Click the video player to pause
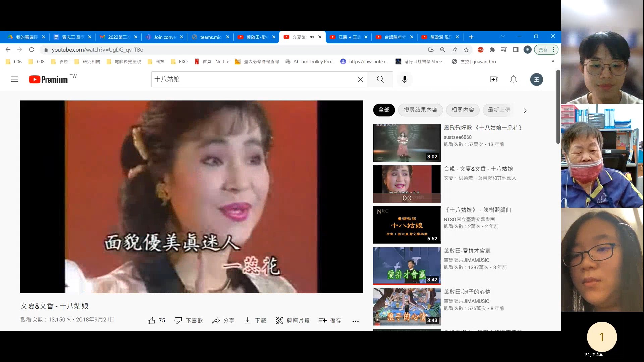This screenshot has width=644, height=362. point(192,197)
